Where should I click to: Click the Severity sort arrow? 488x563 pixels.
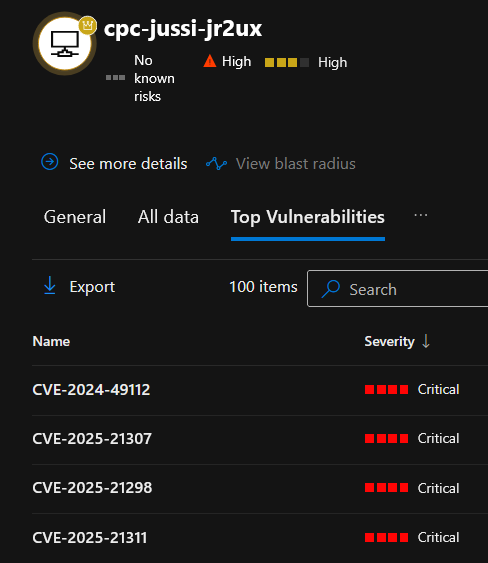426,341
